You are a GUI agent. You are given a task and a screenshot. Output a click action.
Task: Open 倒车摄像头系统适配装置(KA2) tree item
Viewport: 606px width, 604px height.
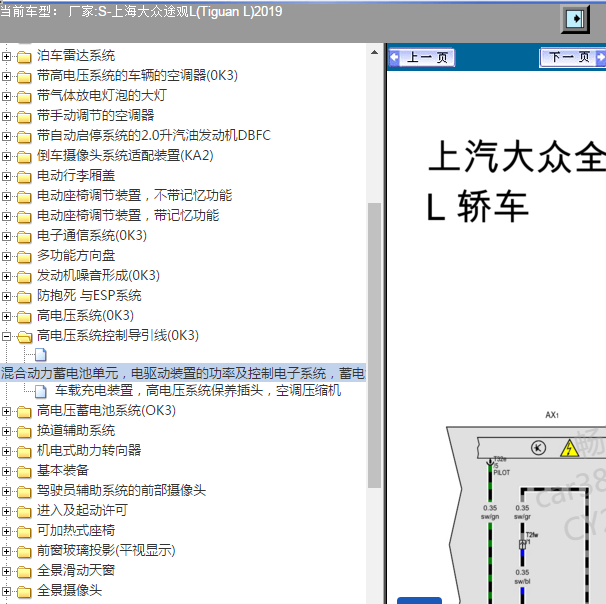[x=125, y=155]
